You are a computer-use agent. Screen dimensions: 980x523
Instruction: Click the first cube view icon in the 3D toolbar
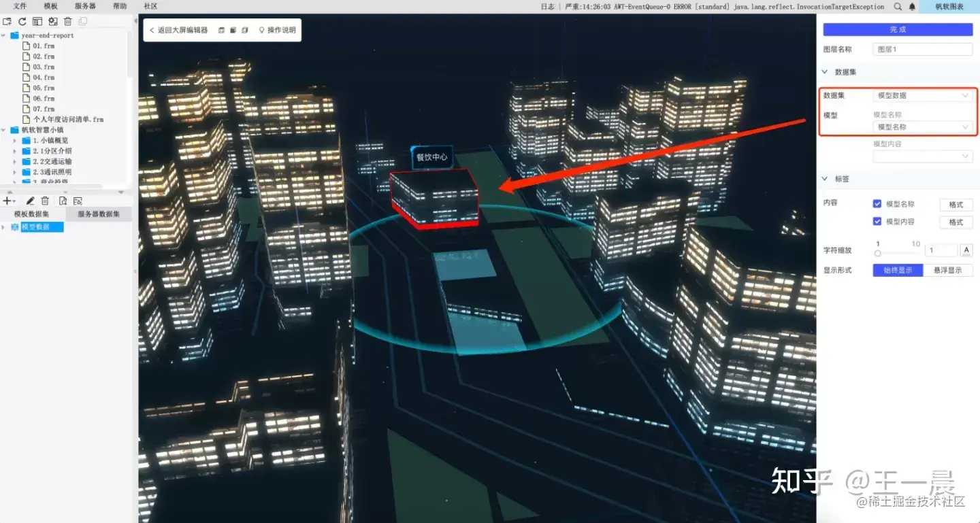click(x=222, y=30)
